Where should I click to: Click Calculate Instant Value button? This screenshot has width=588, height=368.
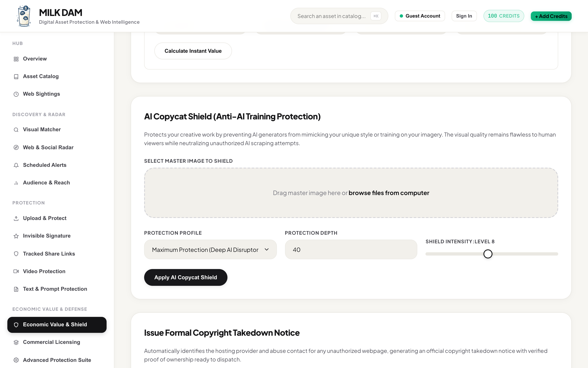point(193,51)
